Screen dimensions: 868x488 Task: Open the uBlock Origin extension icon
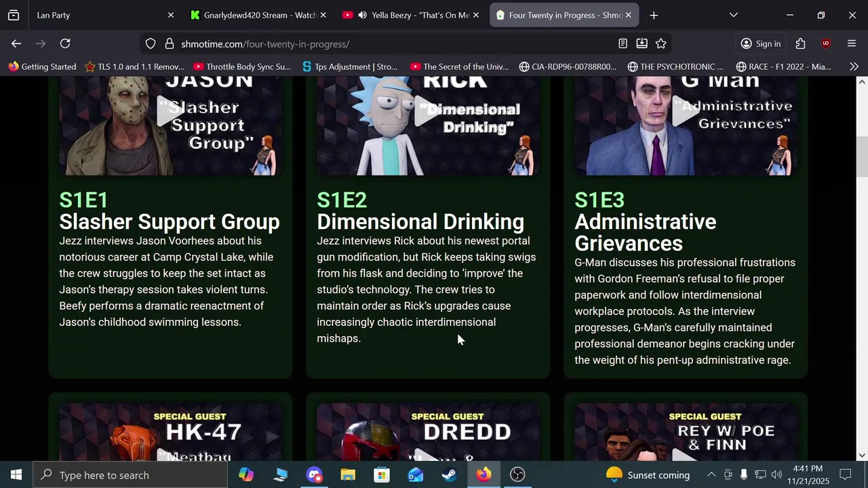coord(825,43)
